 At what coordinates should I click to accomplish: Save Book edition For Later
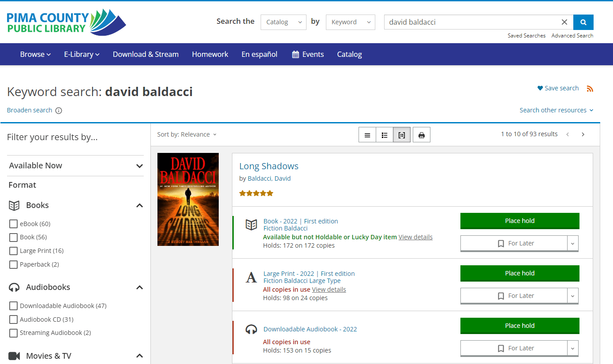click(514, 243)
